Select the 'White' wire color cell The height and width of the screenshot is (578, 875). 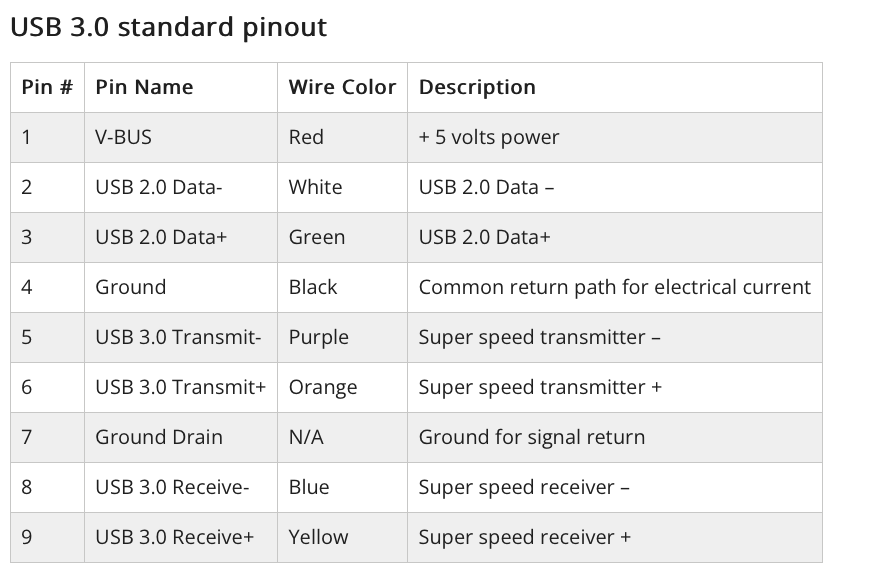coord(343,187)
